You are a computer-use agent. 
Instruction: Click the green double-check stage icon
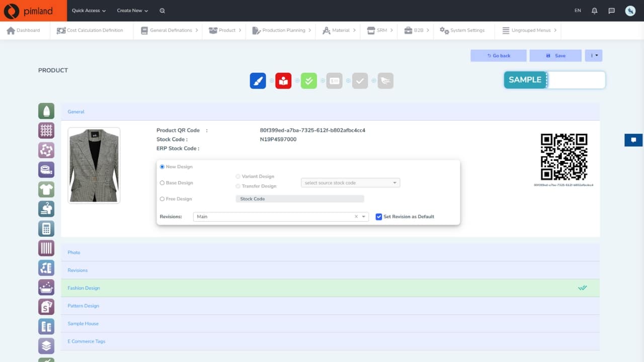tap(309, 81)
